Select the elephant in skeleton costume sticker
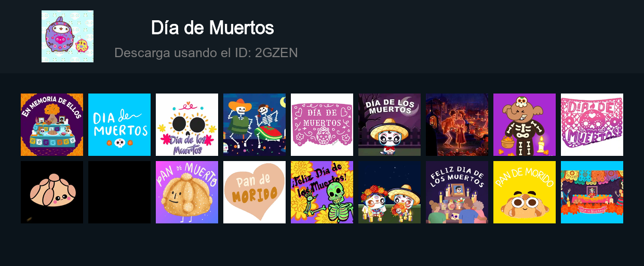This screenshot has height=266, width=644. point(525,125)
